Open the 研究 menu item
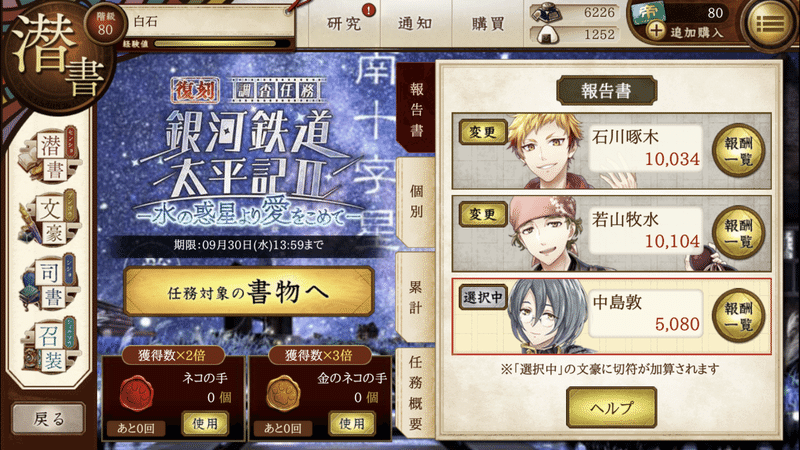Screen dimensions: 800x450 344,23
